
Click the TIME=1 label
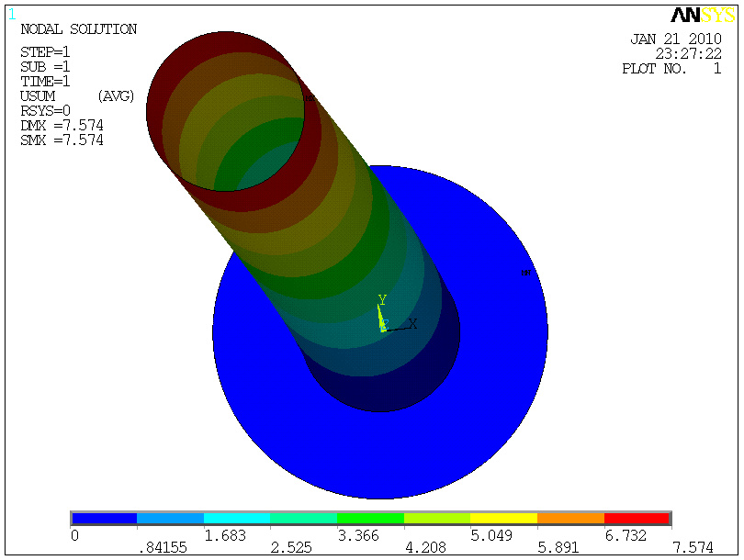coord(45,81)
